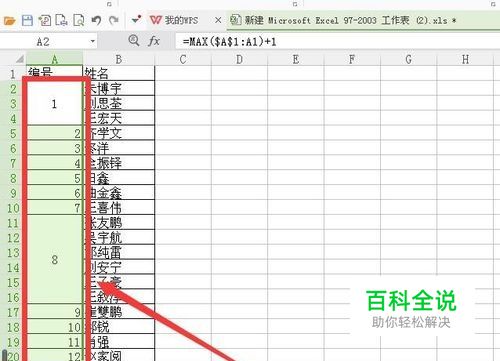Select column F header
500x361 pixels.
[x=352, y=59]
